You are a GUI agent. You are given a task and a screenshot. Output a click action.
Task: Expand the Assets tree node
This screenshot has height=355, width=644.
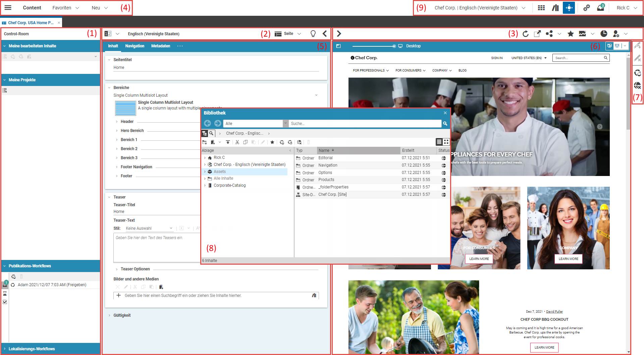click(x=205, y=172)
